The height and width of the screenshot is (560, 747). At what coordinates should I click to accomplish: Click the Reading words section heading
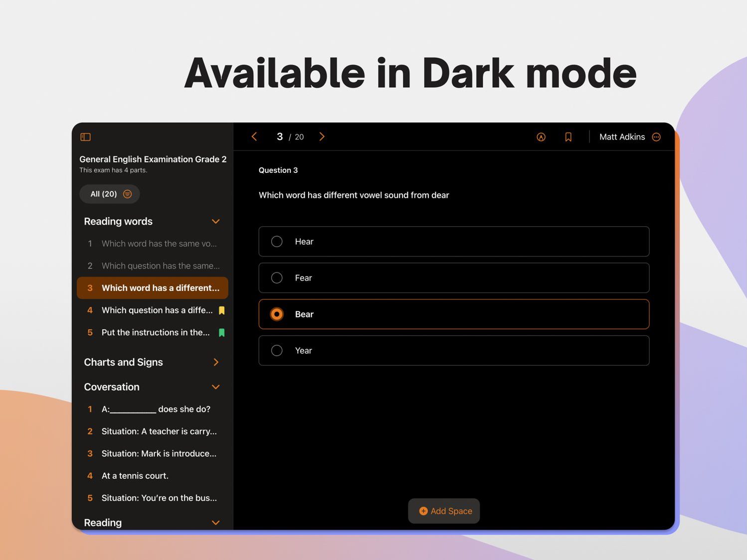coord(118,221)
